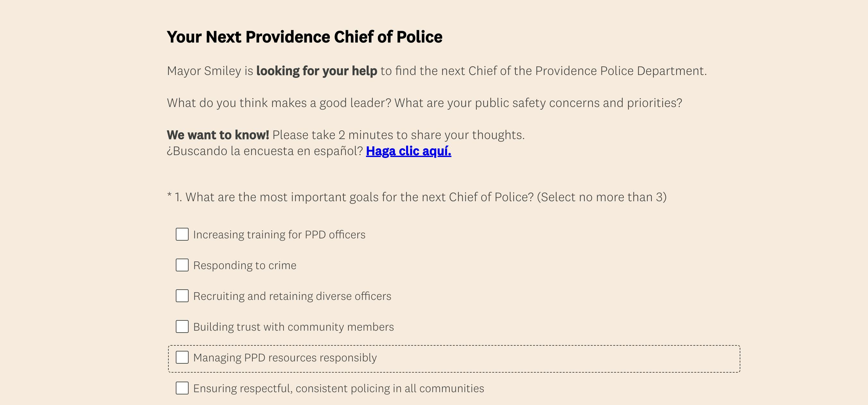Click 'Recruiting and retaining diverse officers' label text
The image size is (868, 405).
(x=292, y=296)
